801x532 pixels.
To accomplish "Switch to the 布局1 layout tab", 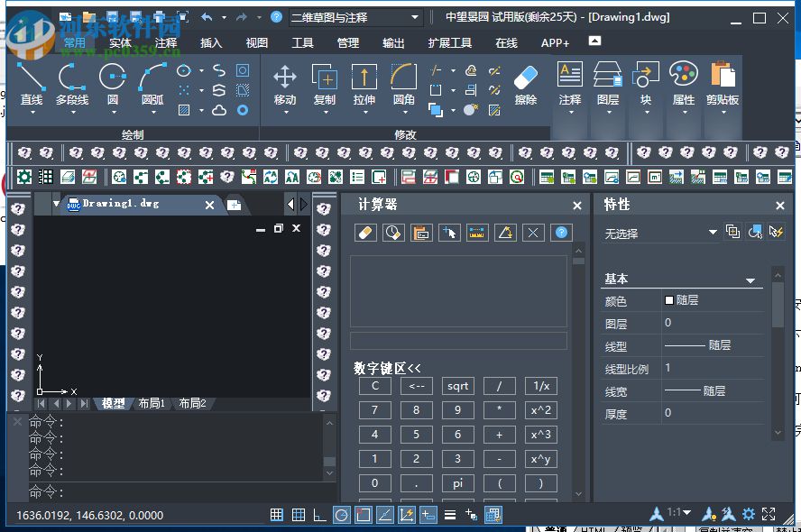I will [151, 403].
